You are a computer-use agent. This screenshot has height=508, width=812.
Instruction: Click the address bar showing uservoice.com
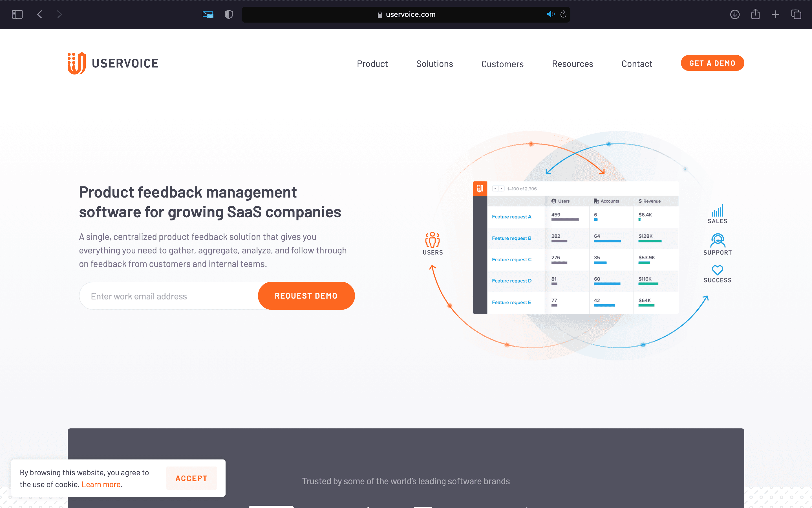406,14
